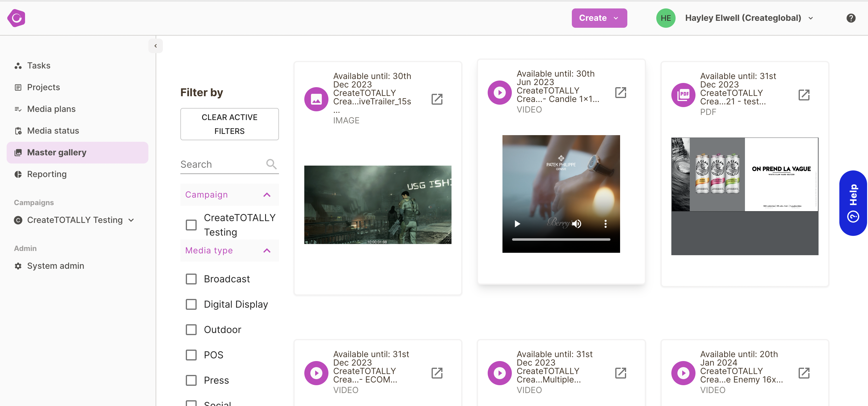Select the POS filter checkbox
This screenshot has height=406, width=868.
[191, 355]
